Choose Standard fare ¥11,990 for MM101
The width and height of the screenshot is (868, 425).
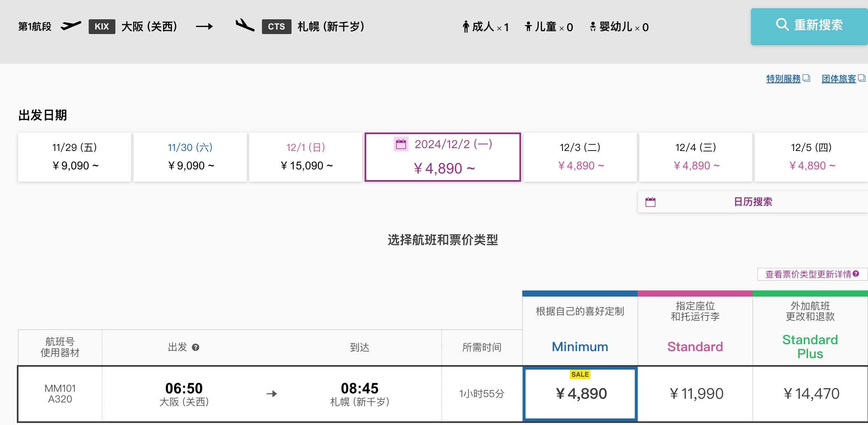click(695, 394)
